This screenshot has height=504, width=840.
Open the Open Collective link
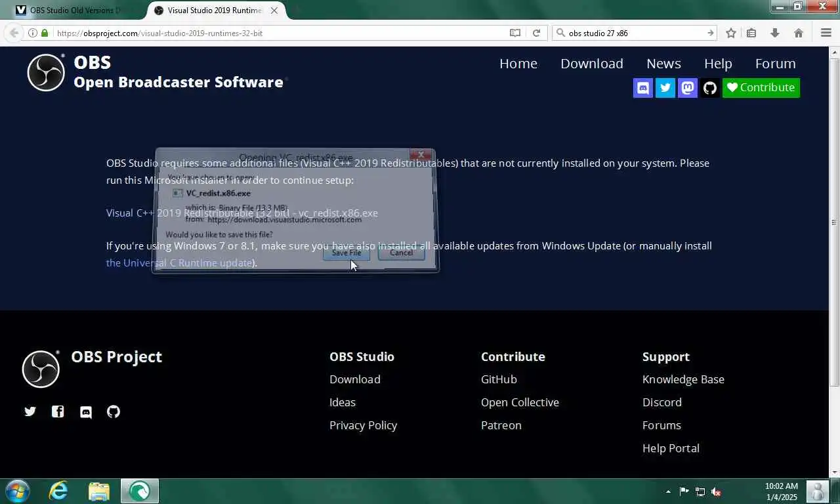pos(520,402)
